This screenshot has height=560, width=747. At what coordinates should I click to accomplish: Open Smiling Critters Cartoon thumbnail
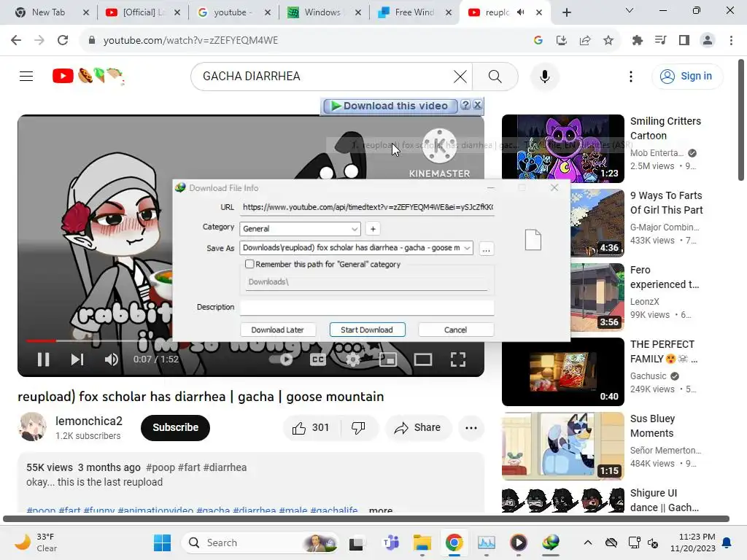(x=562, y=149)
